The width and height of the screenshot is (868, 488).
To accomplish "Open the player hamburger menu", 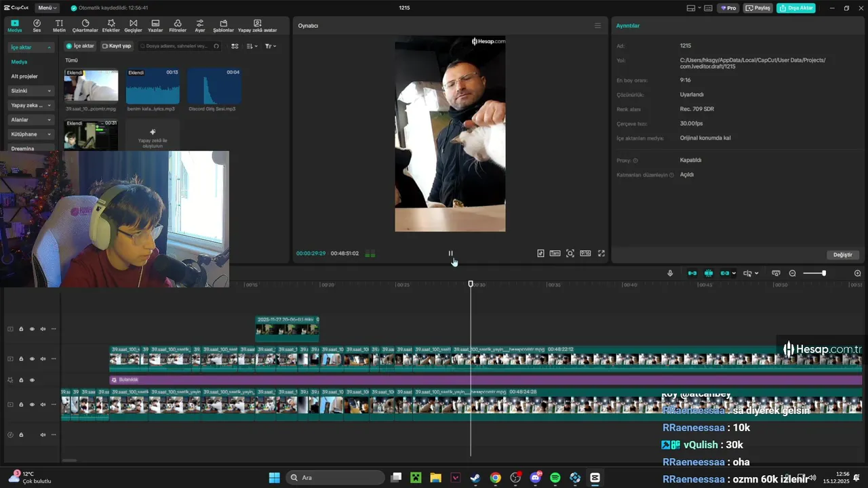I will coord(597,26).
